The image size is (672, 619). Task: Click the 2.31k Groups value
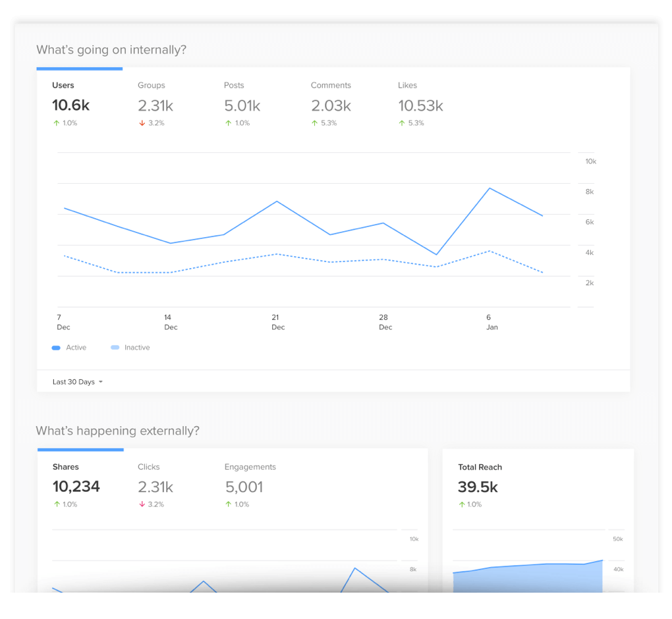coord(155,105)
